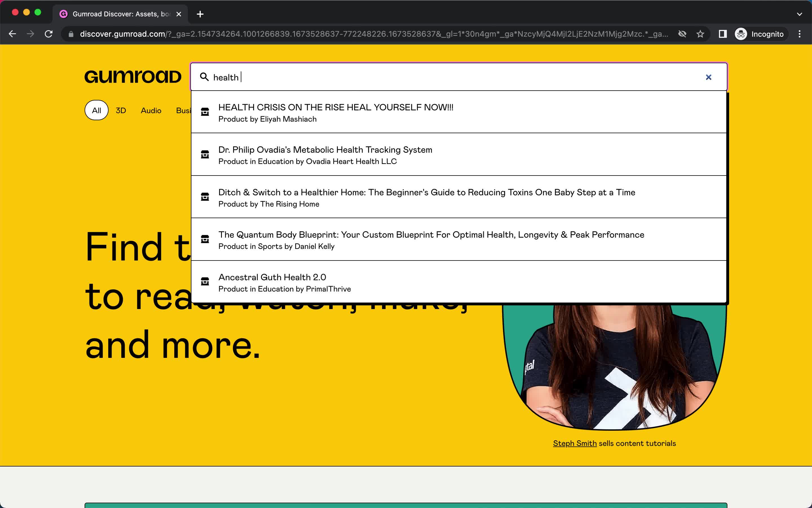Image resolution: width=812 pixels, height=508 pixels.
Task: Open Chrome's three-dot menu
Action: (x=800, y=34)
